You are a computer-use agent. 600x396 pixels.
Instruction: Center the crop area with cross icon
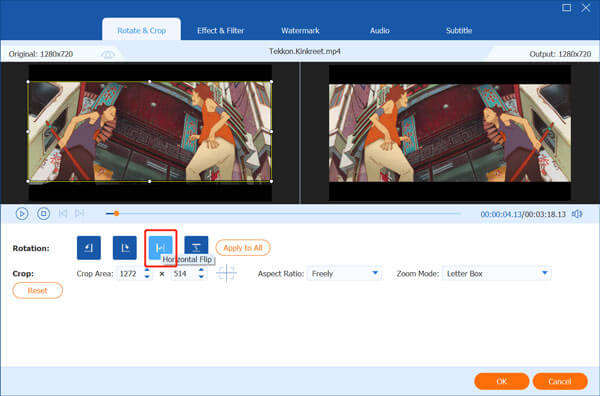click(x=227, y=273)
